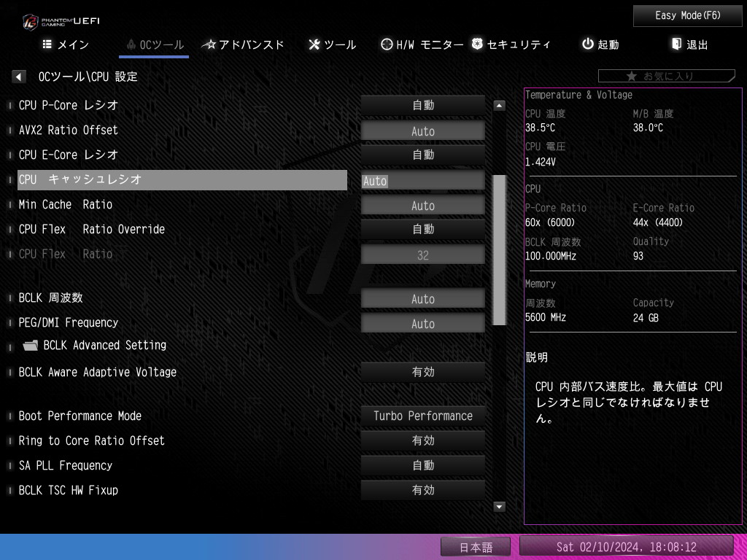Viewport: 747px width, 560px height.
Task: Click the AVX2 Ratio Offset Auto field
Action: tap(423, 131)
